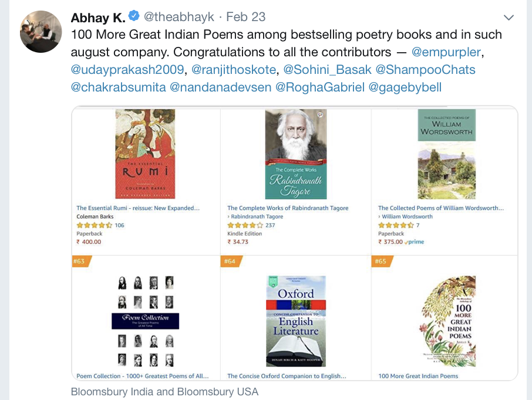
Task: Click the Rabindranath Tagore book cover
Action: (x=295, y=154)
